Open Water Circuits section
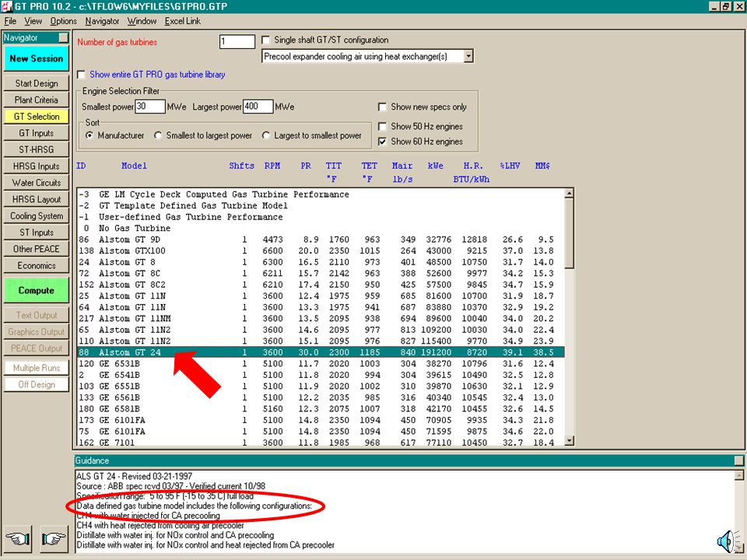Viewport: 747px width, 560px height. click(x=37, y=183)
